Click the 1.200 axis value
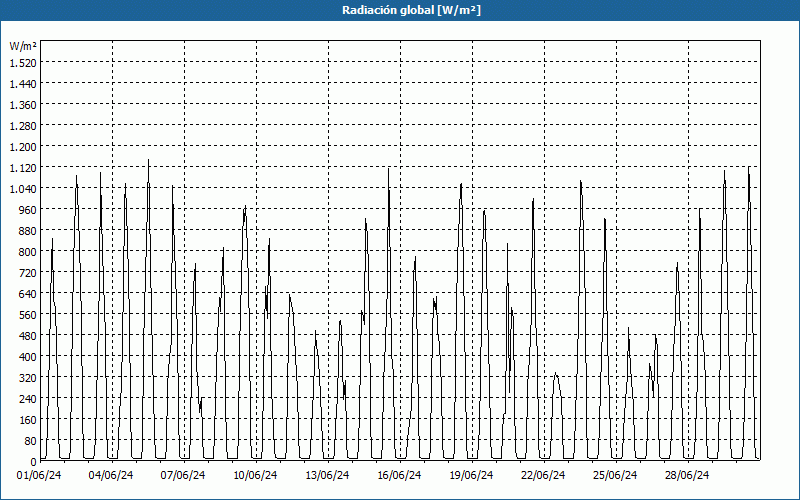 tap(23, 146)
